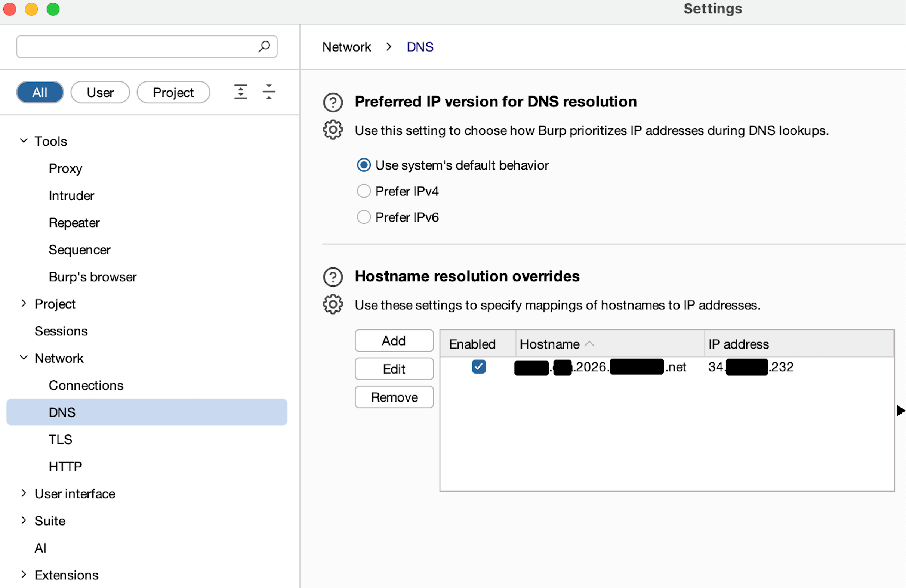Click the search magnifier icon
Image resolution: width=906 pixels, height=588 pixels.
[264, 46]
